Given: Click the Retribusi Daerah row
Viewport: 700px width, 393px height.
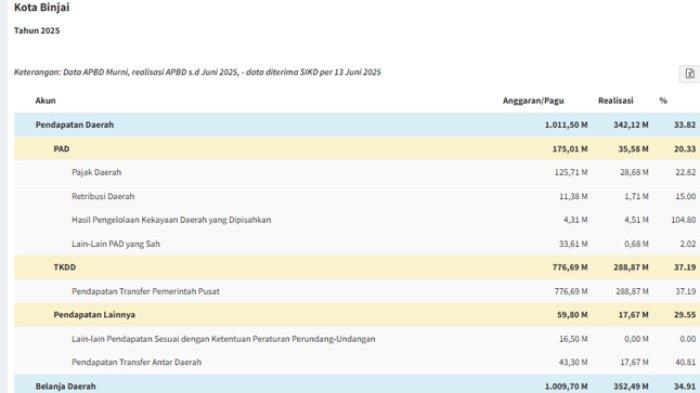Looking at the screenshot, I should click(x=357, y=196).
